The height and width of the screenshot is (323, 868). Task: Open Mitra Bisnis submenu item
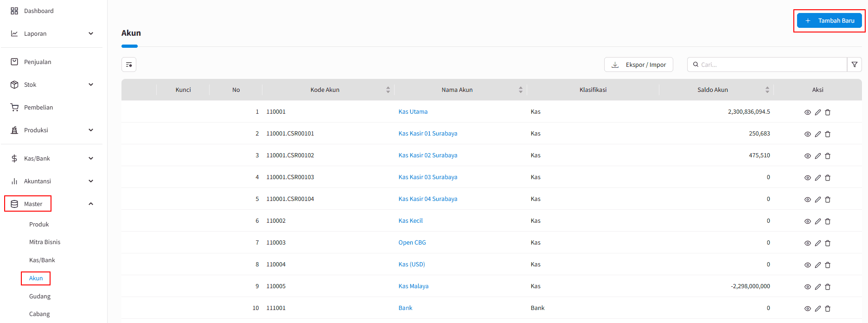pos(45,242)
